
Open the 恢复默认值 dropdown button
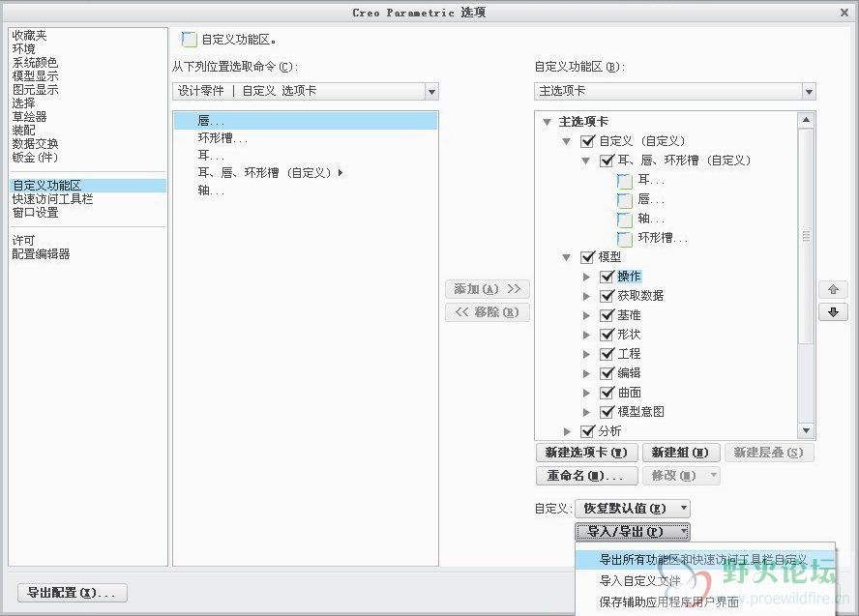click(633, 509)
